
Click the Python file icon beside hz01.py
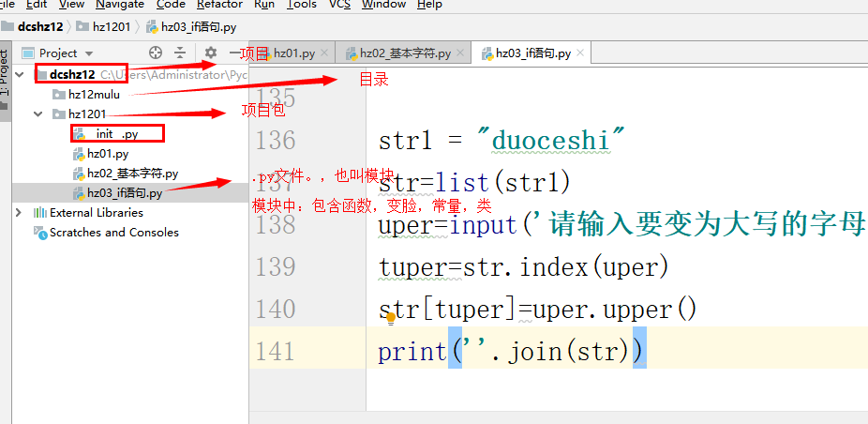(79, 154)
